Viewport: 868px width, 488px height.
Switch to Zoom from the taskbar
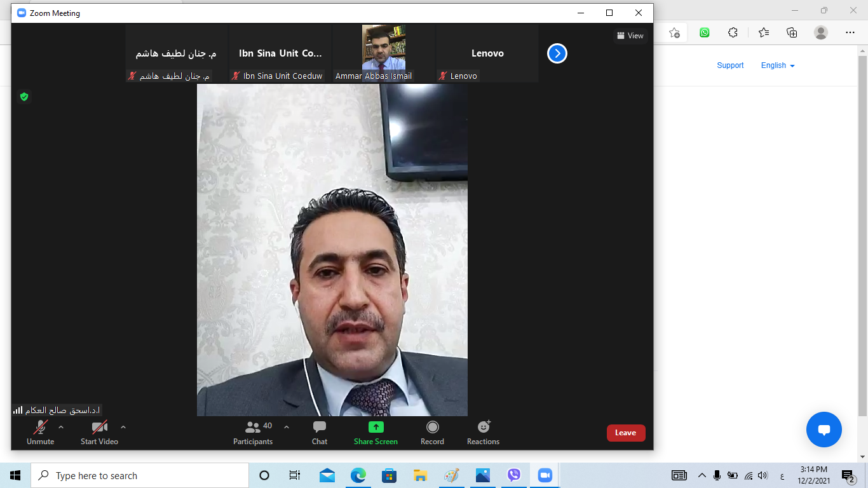545,475
